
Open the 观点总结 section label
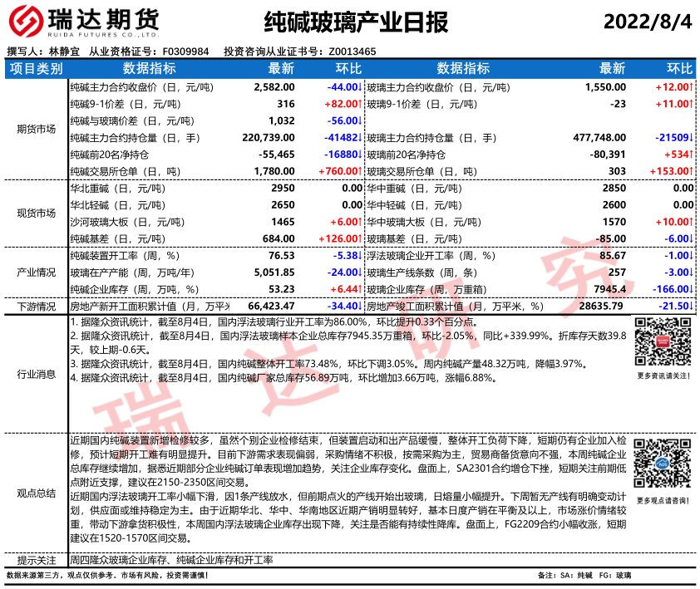pyautogui.click(x=36, y=493)
